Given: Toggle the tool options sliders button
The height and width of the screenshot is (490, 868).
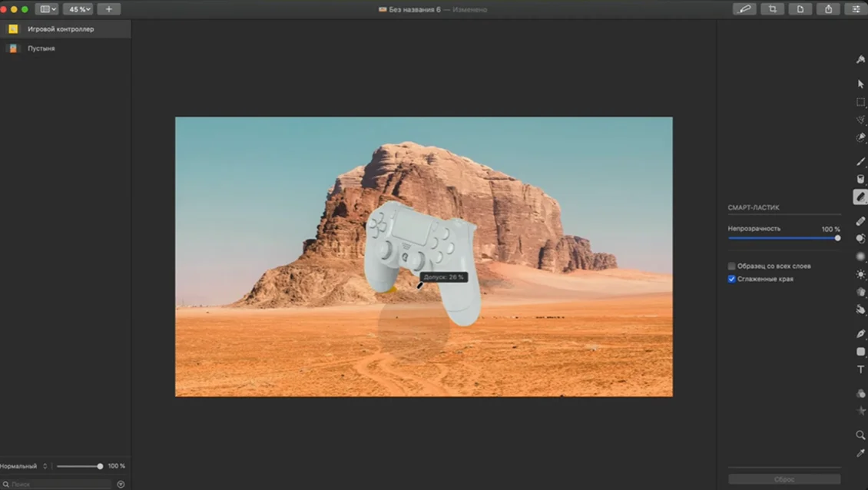Looking at the screenshot, I should [856, 9].
